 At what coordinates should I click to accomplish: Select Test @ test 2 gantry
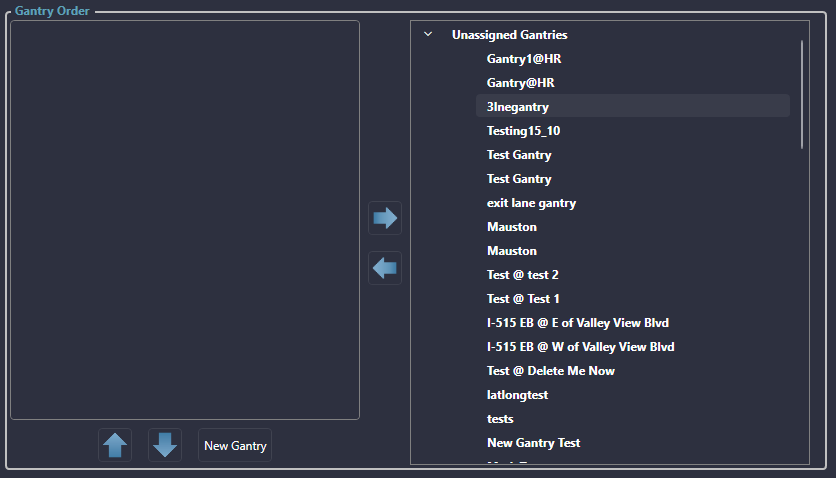point(522,275)
